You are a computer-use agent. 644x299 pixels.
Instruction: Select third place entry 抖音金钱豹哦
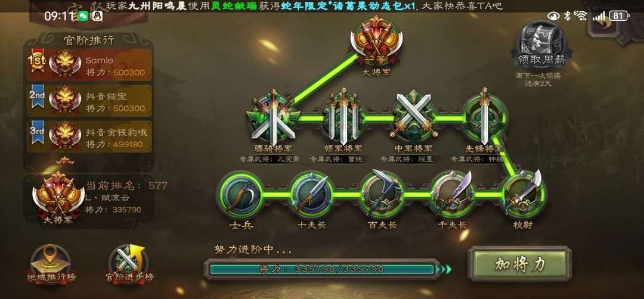pos(89,136)
